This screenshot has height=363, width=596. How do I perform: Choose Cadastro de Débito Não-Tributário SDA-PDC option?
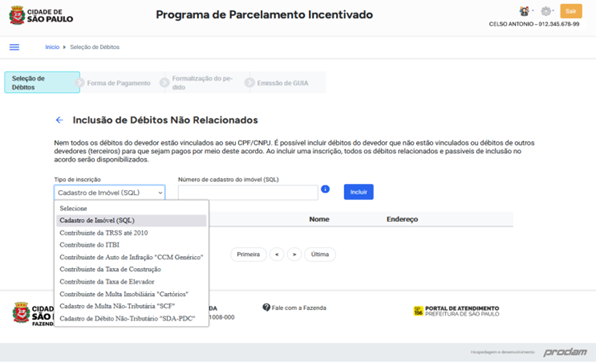point(131,319)
